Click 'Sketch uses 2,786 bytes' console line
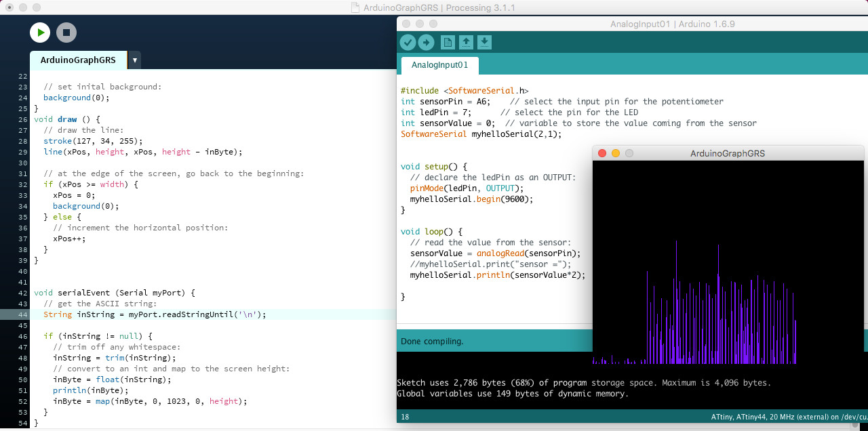868x431 pixels. point(584,383)
